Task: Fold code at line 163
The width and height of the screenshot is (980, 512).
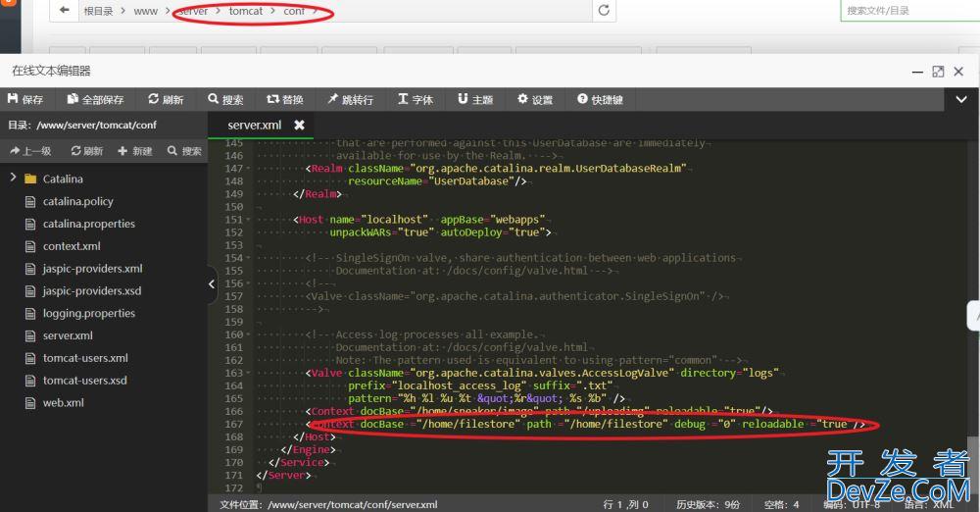Action: (248, 373)
